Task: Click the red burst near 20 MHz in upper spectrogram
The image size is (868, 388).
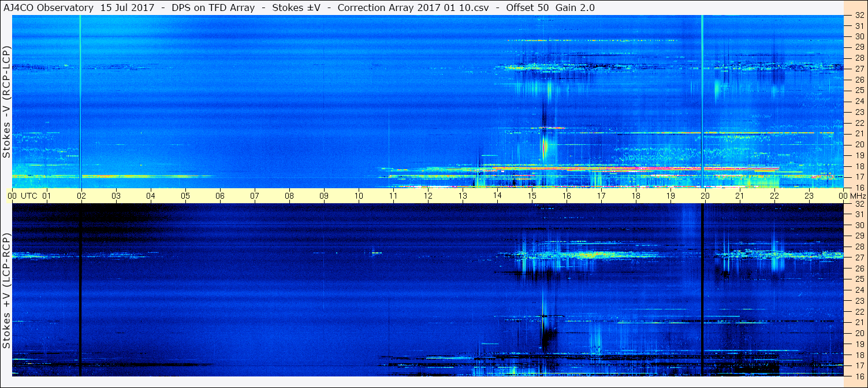Action: click(x=545, y=147)
